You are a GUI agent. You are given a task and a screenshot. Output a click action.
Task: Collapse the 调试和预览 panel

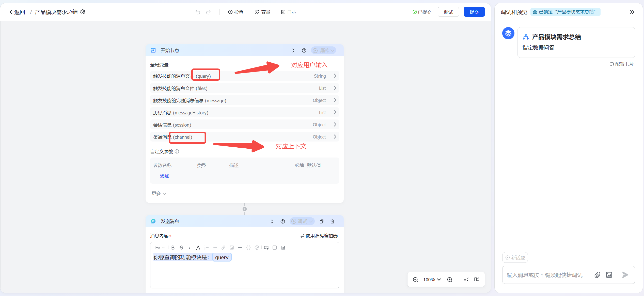pos(632,12)
